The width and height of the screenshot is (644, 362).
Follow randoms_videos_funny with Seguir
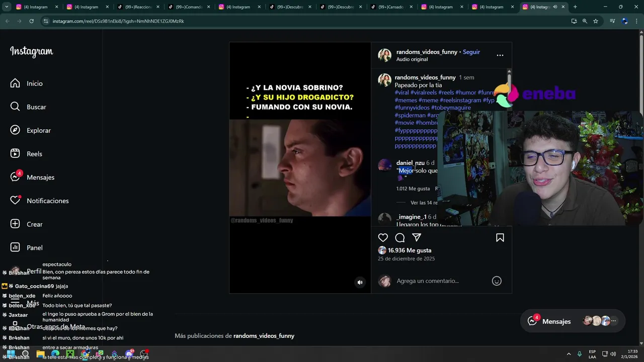(x=471, y=52)
